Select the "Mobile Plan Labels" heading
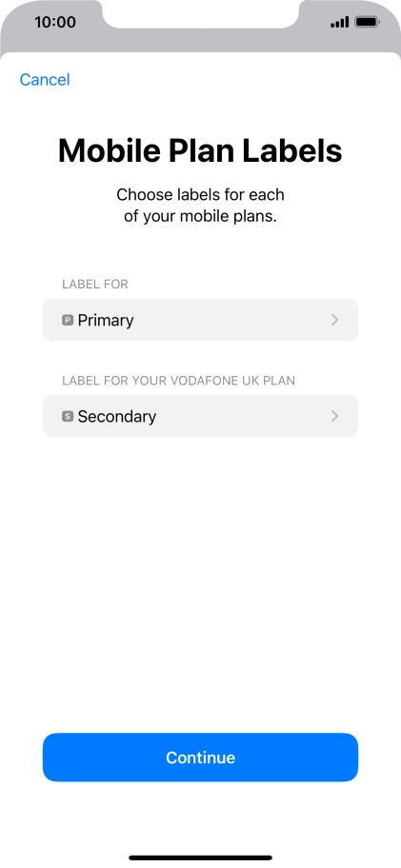The image size is (401, 868). click(200, 150)
